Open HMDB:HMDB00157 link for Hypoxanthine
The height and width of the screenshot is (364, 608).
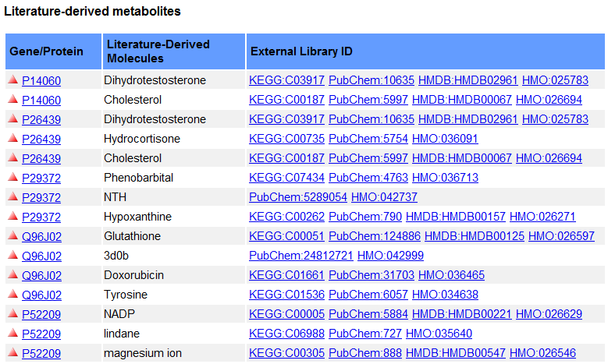click(x=456, y=217)
